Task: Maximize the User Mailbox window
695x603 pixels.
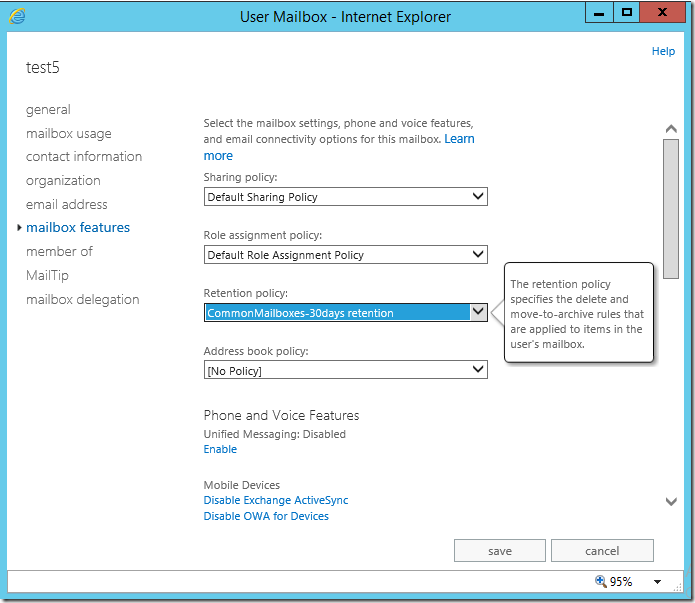Action: [x=627, y=13]
